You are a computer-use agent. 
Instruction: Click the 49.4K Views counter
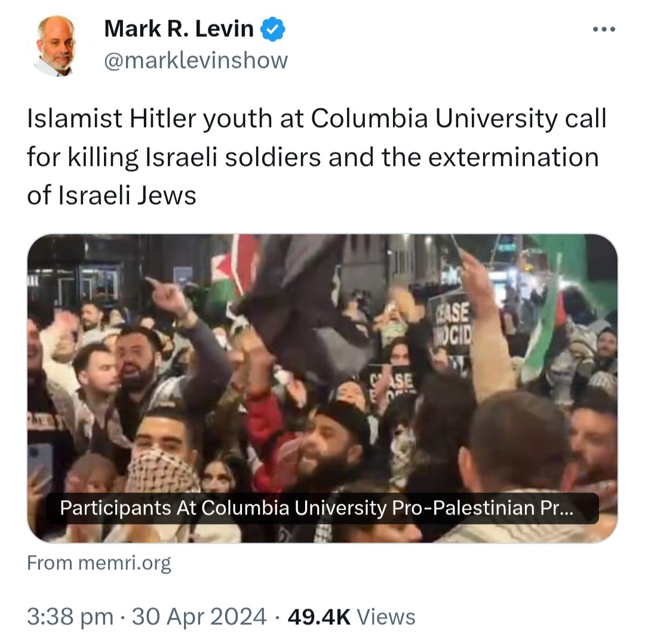352,617
